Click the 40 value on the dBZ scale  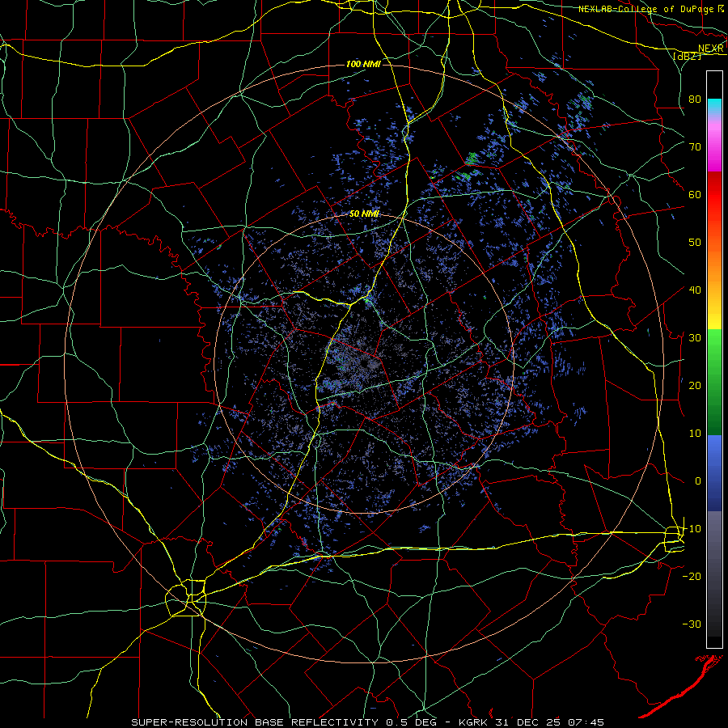695,290
